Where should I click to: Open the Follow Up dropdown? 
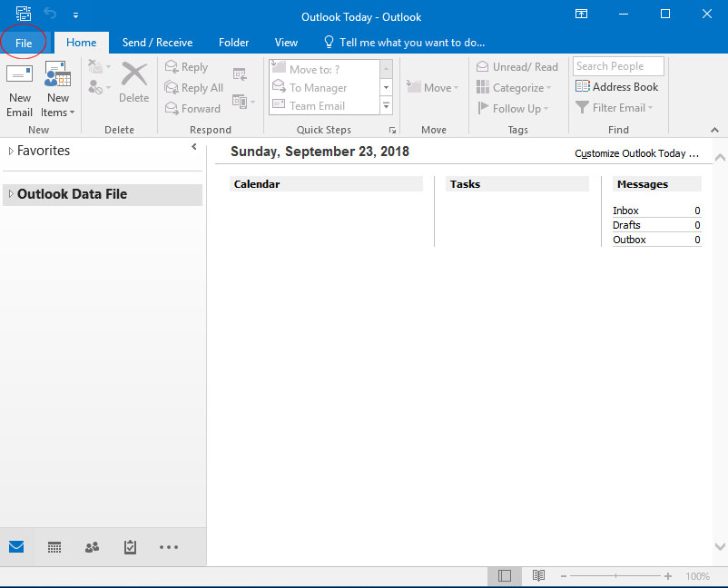513,109
